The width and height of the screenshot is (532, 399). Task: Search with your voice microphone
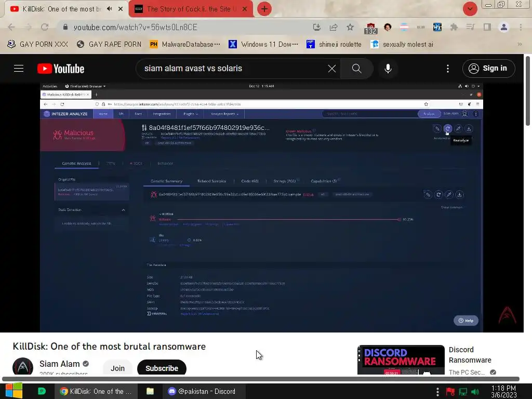[388, 69]
